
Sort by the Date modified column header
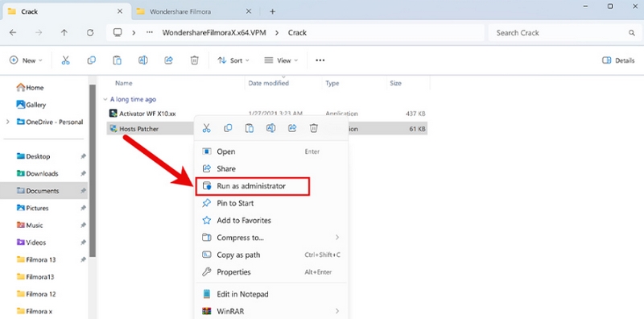(269, 83)
